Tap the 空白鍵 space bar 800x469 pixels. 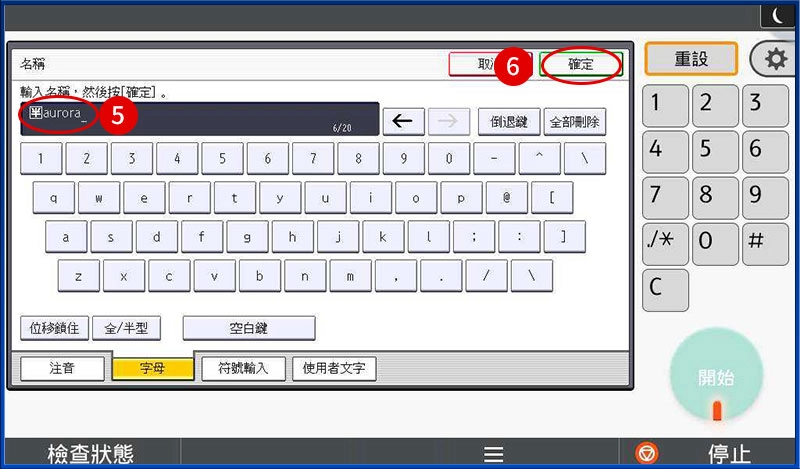[248, 328]
